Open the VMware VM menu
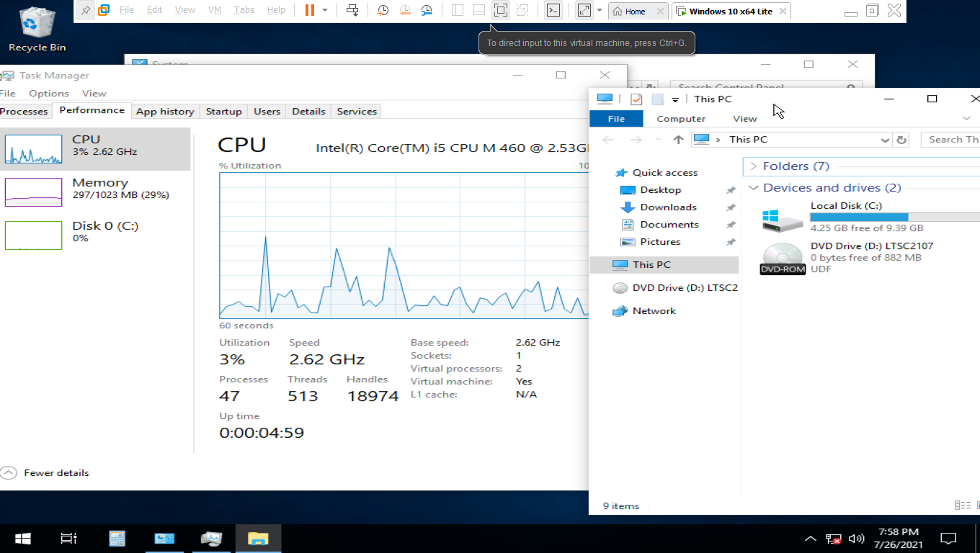980x553 pixels. point(215,10)
